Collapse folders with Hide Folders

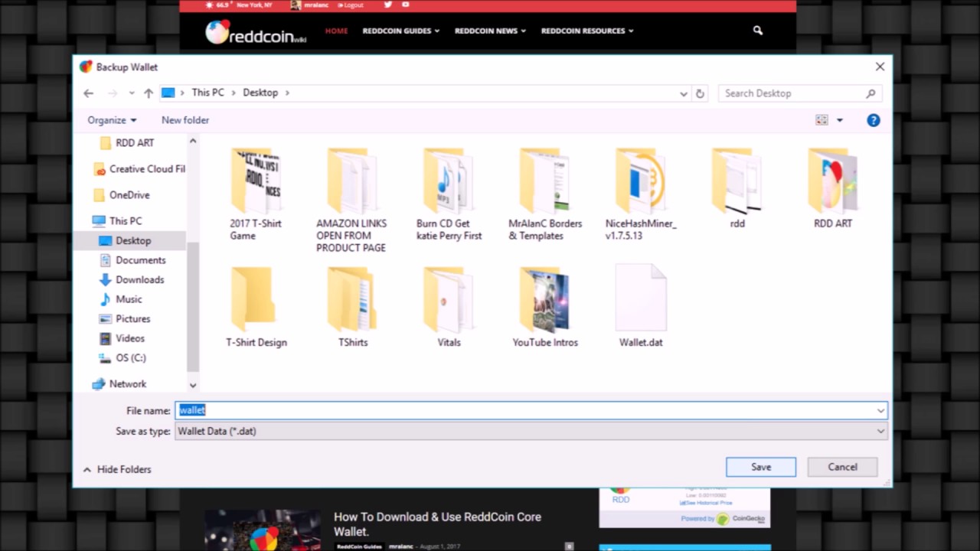(116, 469)
